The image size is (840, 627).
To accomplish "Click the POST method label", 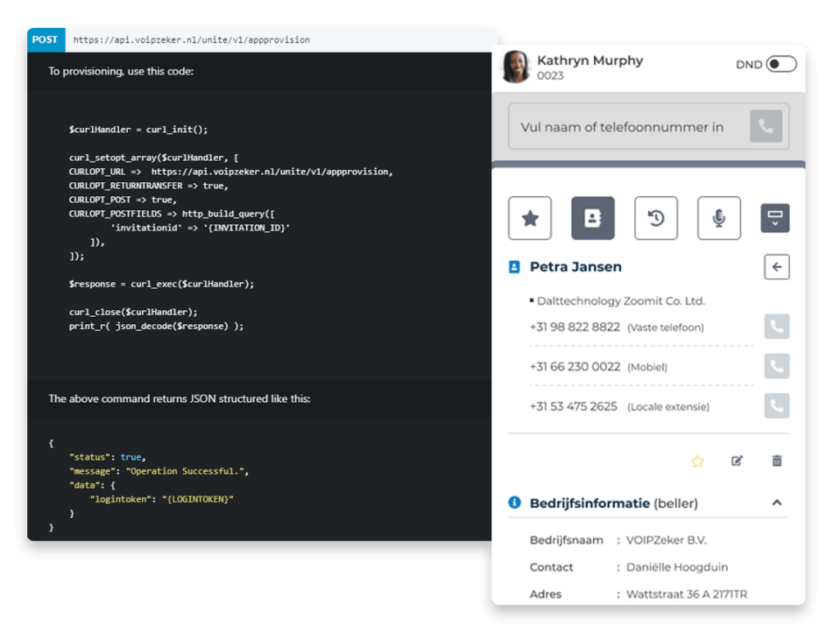I will point(45,39).
